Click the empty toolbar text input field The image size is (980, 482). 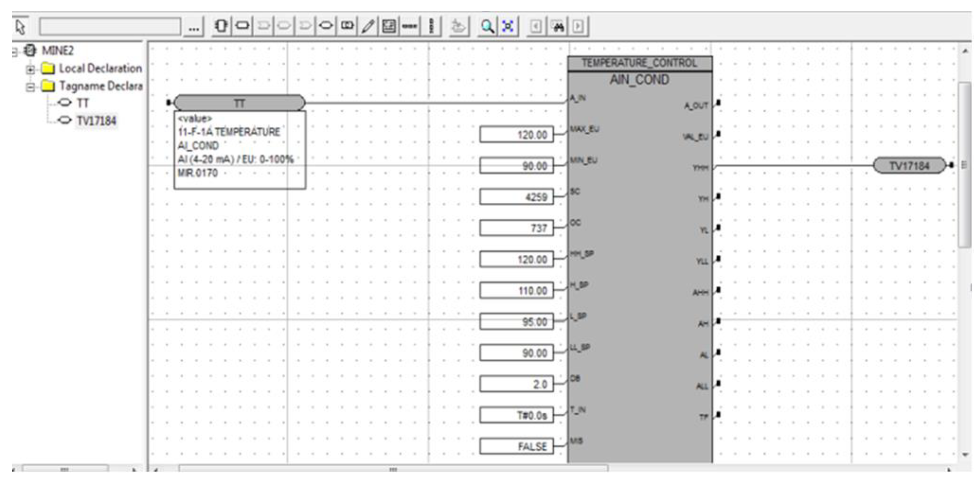(x=110, y=27)
